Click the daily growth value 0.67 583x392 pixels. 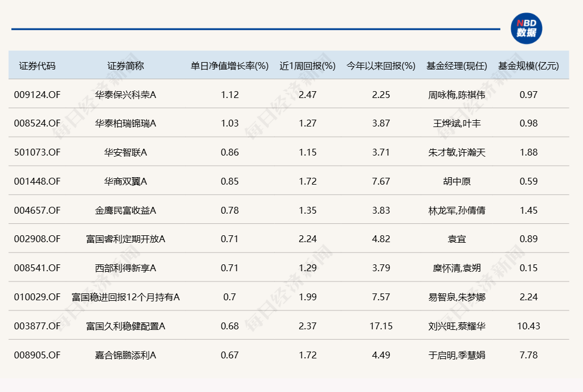(230, 355)
